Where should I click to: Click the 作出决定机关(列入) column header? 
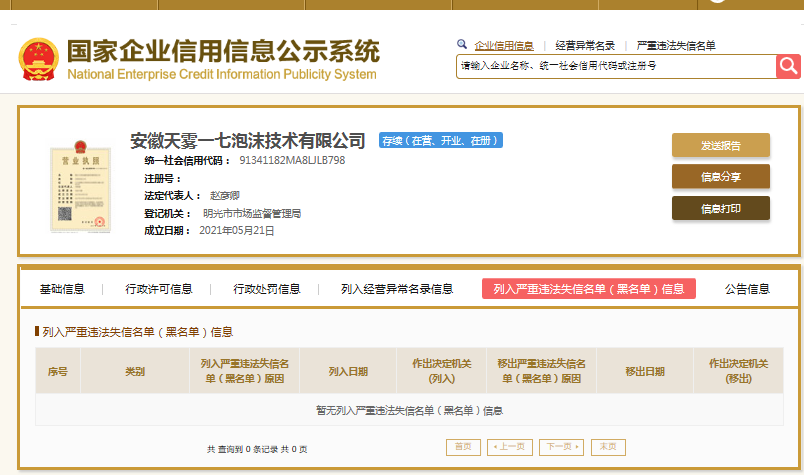coord(441,371)
